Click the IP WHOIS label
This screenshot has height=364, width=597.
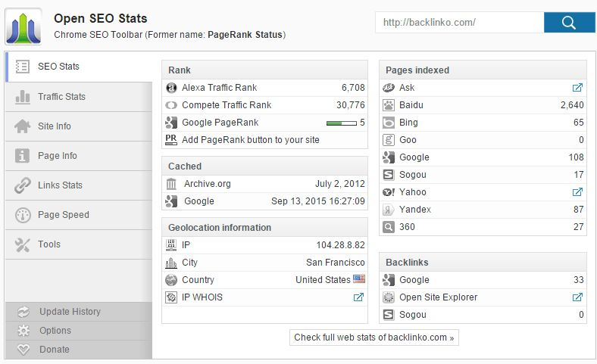pos(202,297)
